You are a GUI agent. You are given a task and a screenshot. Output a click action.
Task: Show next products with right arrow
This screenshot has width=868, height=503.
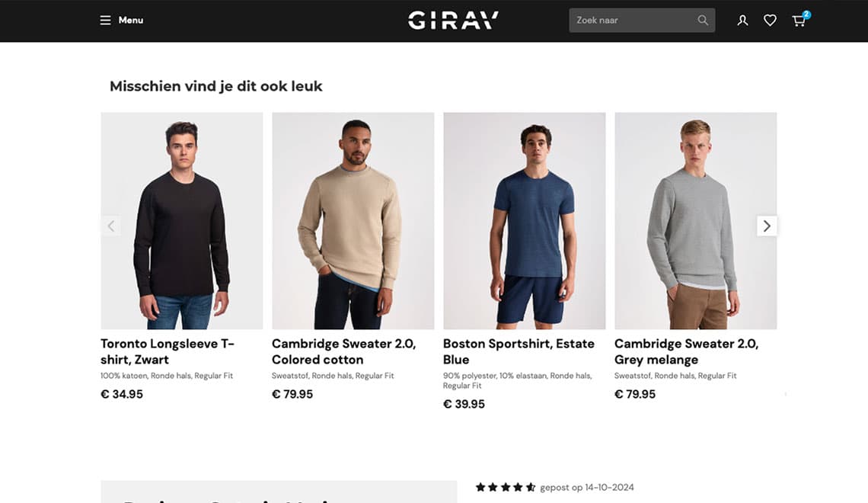(767, 226)
